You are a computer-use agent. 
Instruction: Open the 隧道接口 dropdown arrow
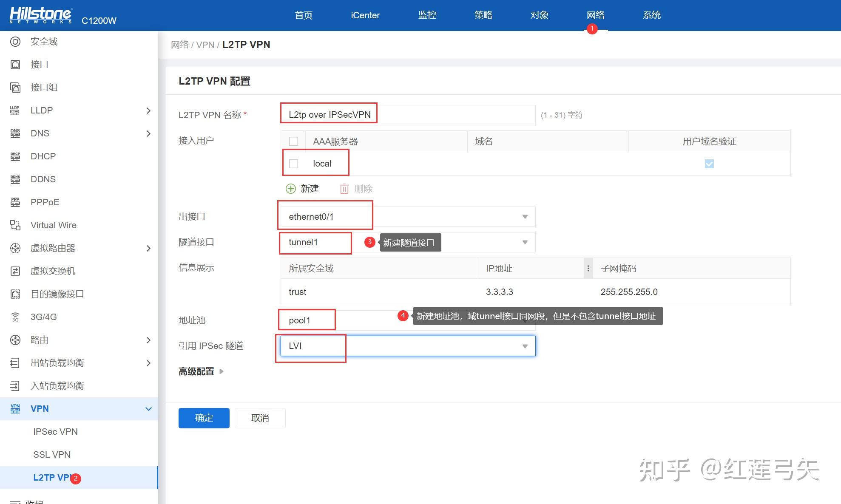[525, 242]
